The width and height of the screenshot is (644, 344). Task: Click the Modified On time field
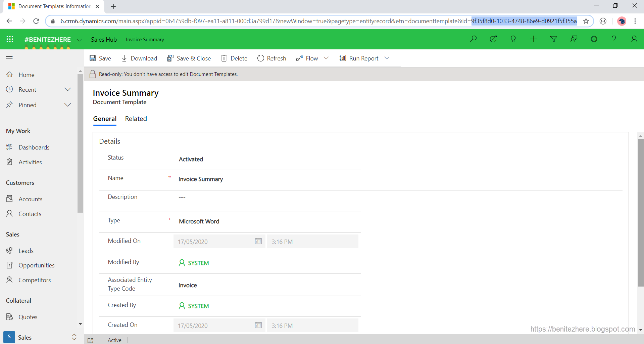(312, 241)
